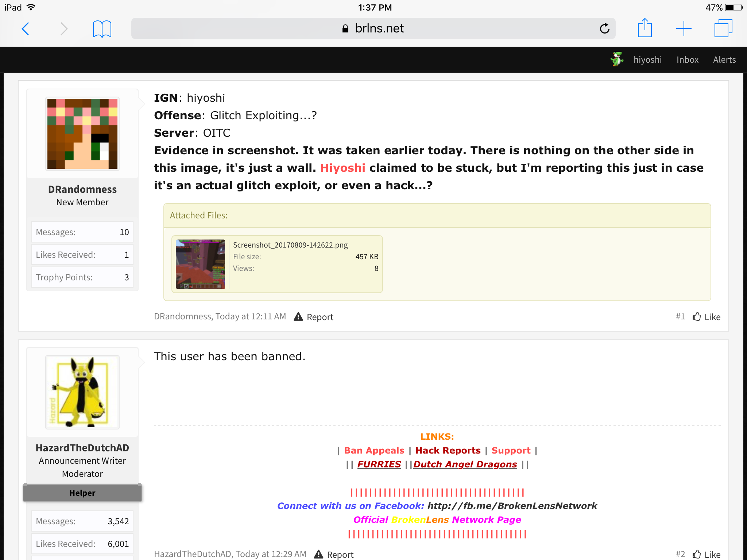Click the red Hiyoshi mention in the post
Image resolution: width=747 pixels, height=560 pixels.
pyautogui.click(x=342, y=168)
